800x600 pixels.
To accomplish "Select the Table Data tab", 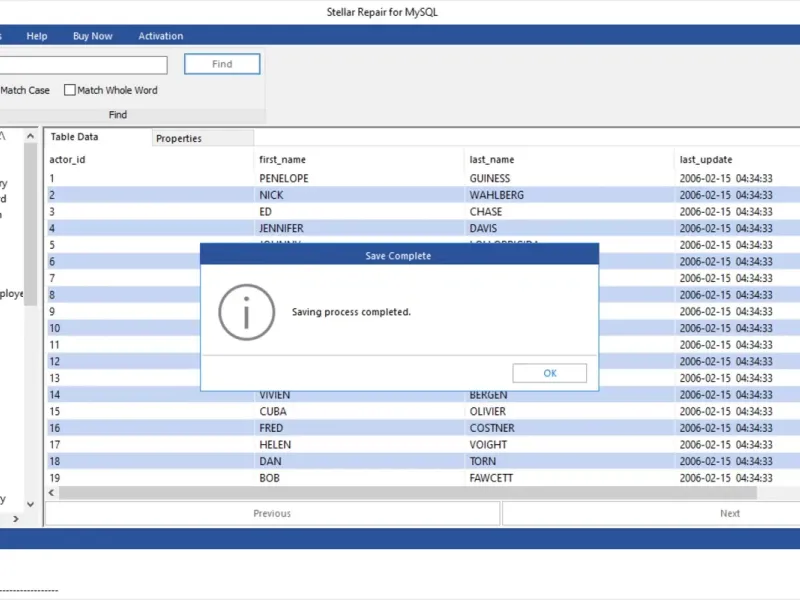I will pos(75,137).
